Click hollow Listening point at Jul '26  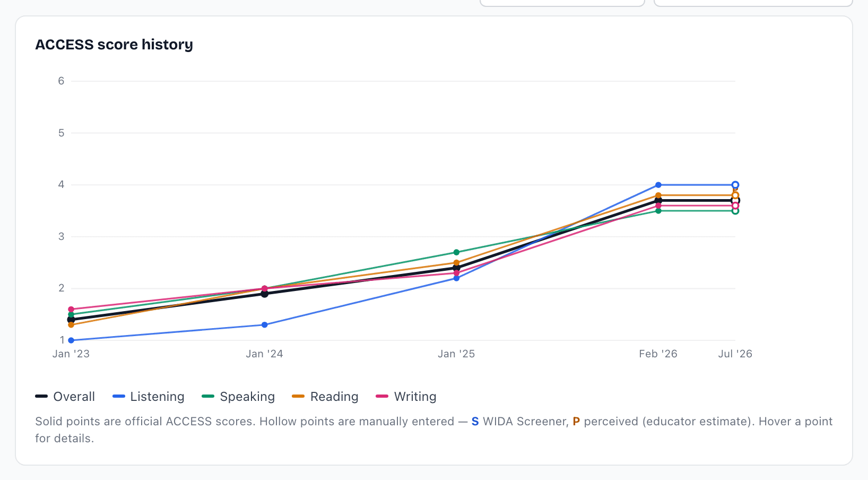pos(735,185)
